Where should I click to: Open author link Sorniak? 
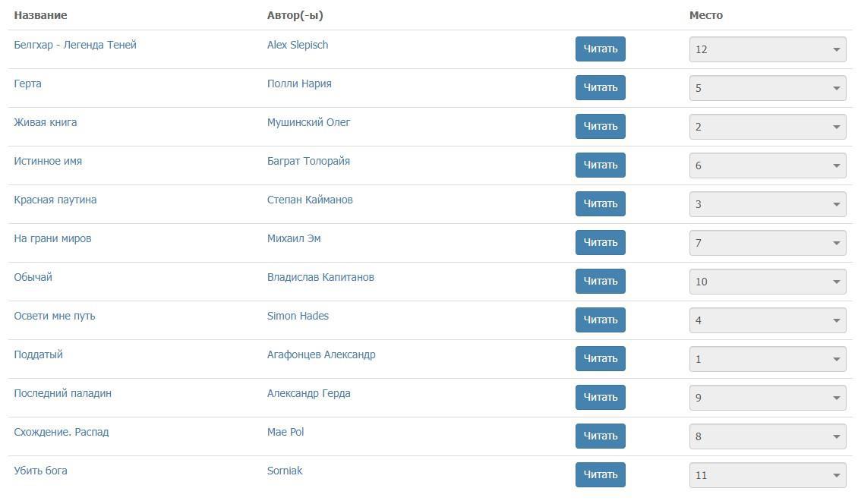coord(285,471)
